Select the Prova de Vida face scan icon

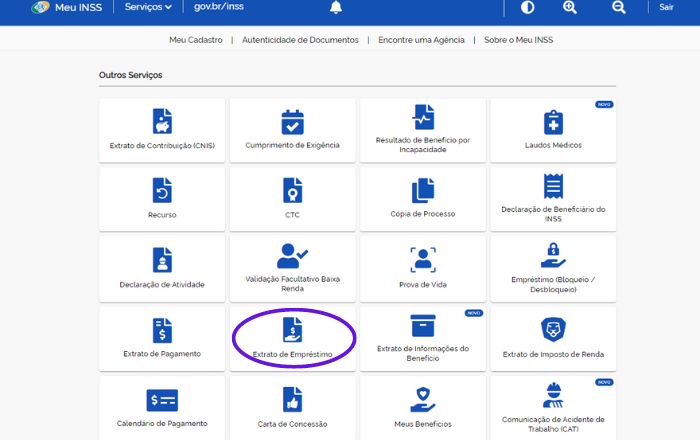tap(423, 258)
